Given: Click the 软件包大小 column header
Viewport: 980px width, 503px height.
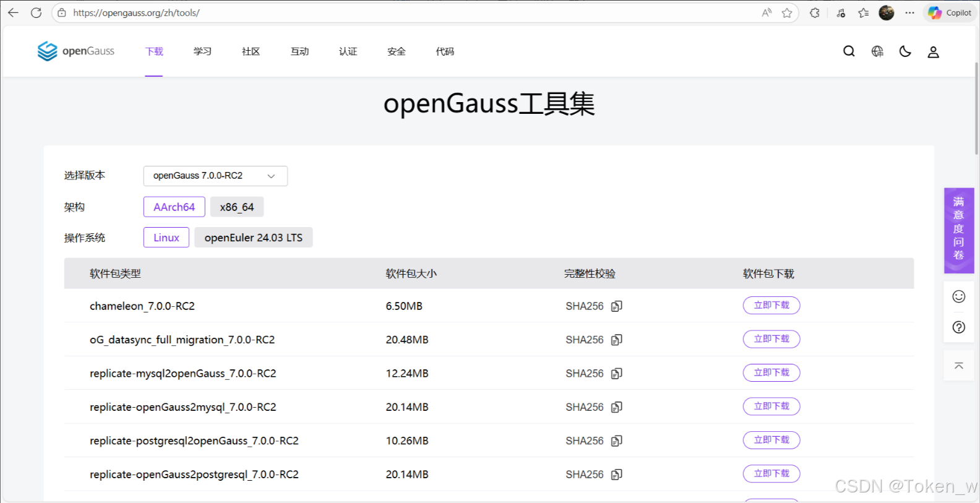Looking at the screenshot, I should tap(411, 273).
